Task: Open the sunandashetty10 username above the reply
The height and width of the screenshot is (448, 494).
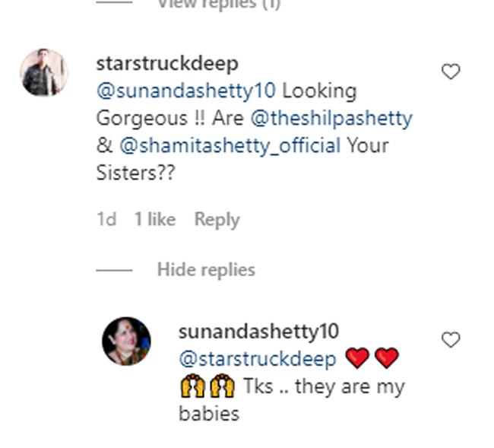Action: [258, 332]
